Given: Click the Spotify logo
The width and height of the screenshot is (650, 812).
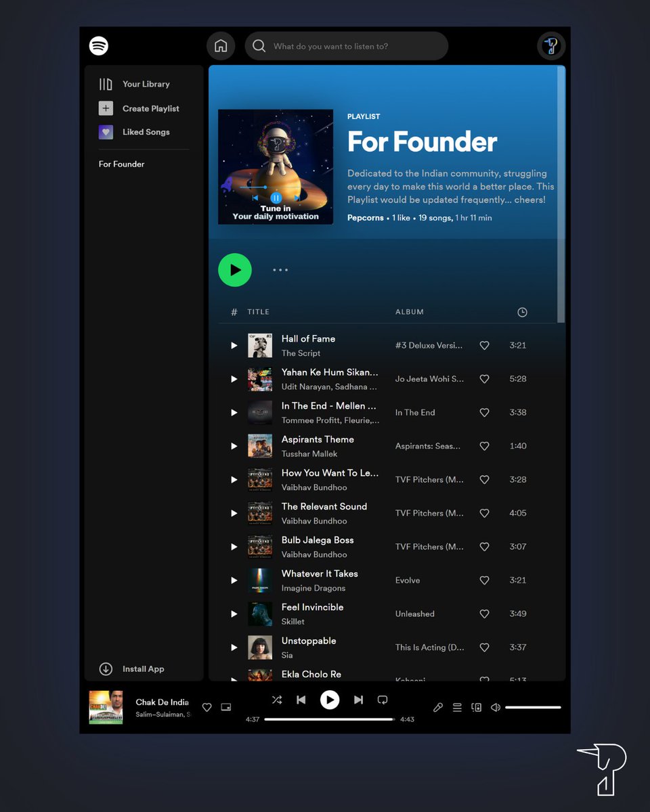Looking at the screenshot, I should (x=99, y=46).
